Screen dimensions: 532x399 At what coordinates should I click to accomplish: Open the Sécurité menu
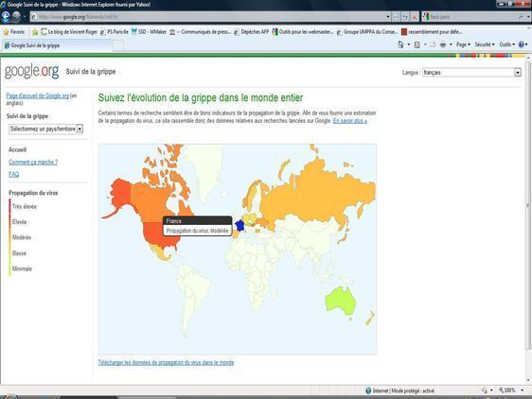pos(485,44)
